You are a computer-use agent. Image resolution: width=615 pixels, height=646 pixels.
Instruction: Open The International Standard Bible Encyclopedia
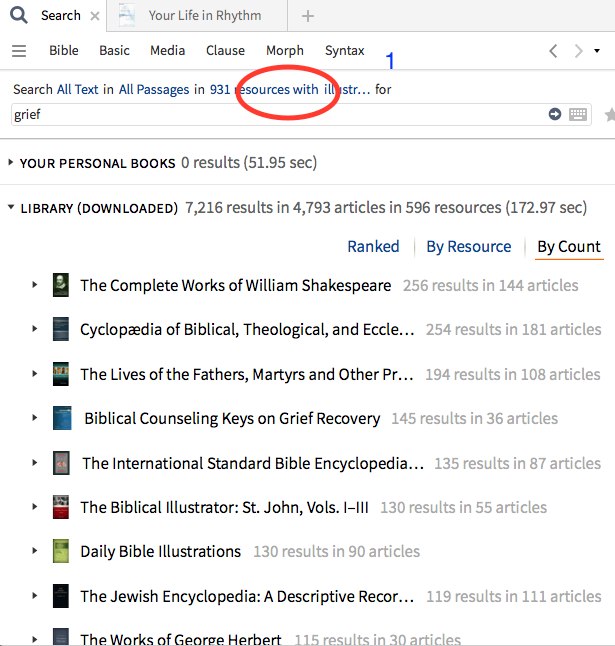coord(253,463)
